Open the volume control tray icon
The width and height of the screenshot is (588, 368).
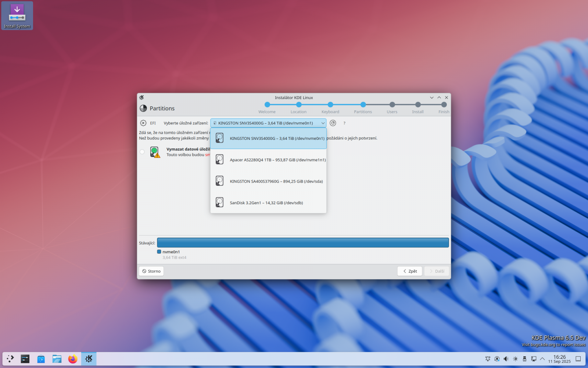pos(506,359)
